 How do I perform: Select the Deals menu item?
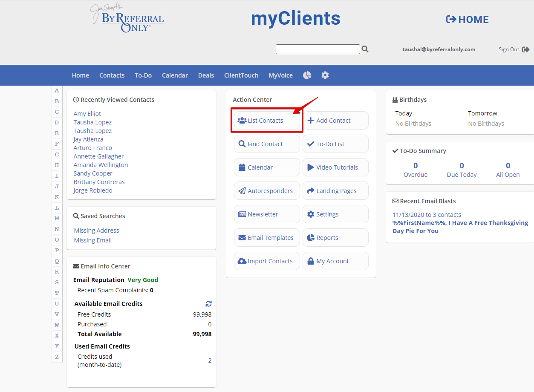(206, 75)
